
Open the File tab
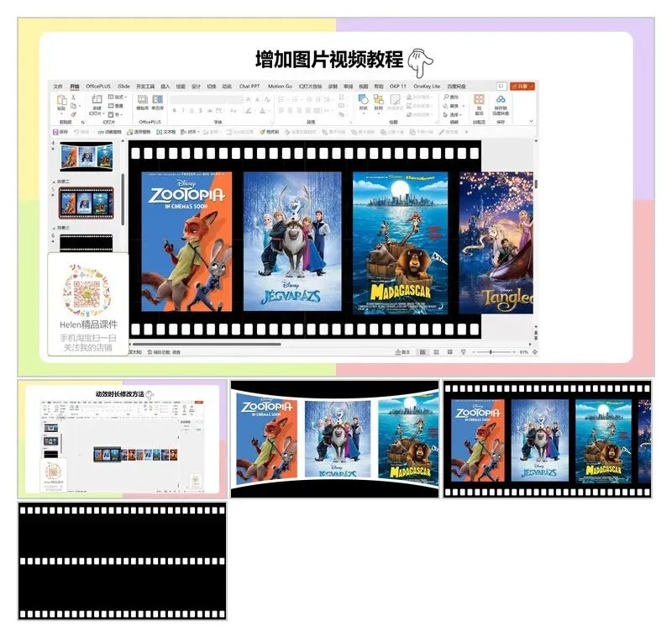coord(58,87)
